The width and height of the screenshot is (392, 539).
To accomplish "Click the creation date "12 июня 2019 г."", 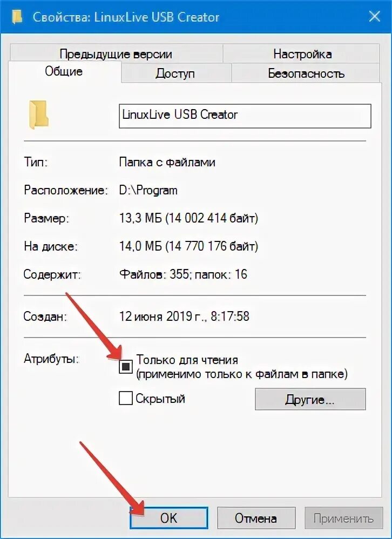I will point(161,316).
